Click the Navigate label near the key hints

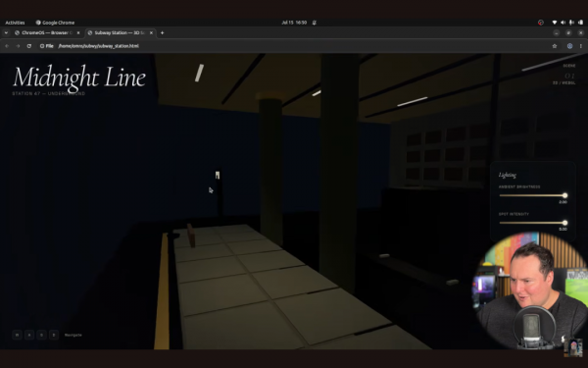point(73,335)
